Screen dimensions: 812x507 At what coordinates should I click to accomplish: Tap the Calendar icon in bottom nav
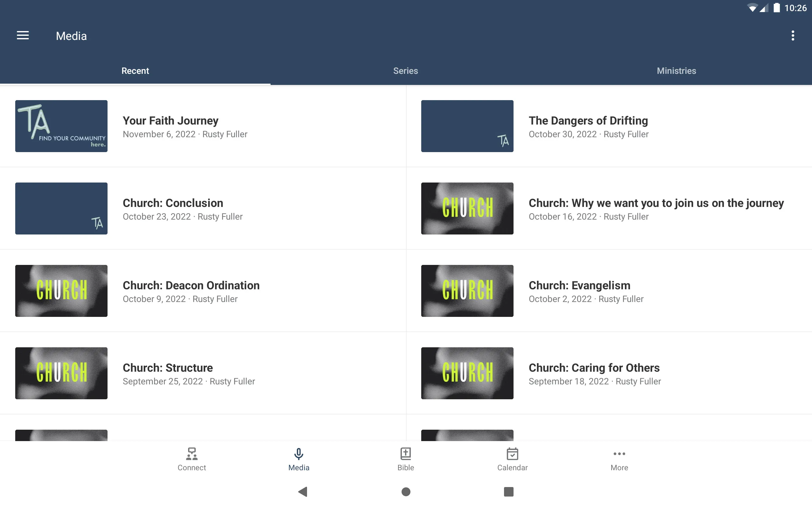(x=512, y=459)
